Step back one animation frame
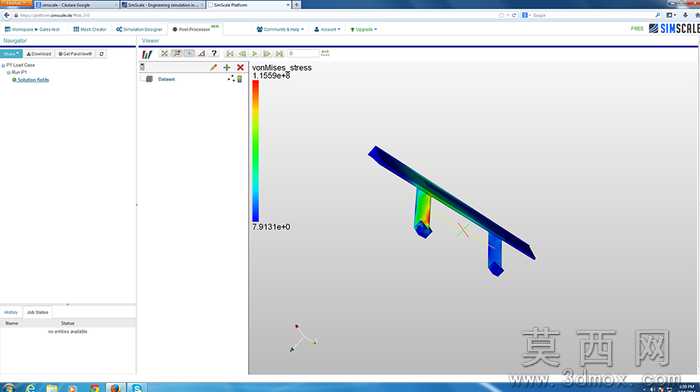The image size is (700, 392). [x=242, y=54]
